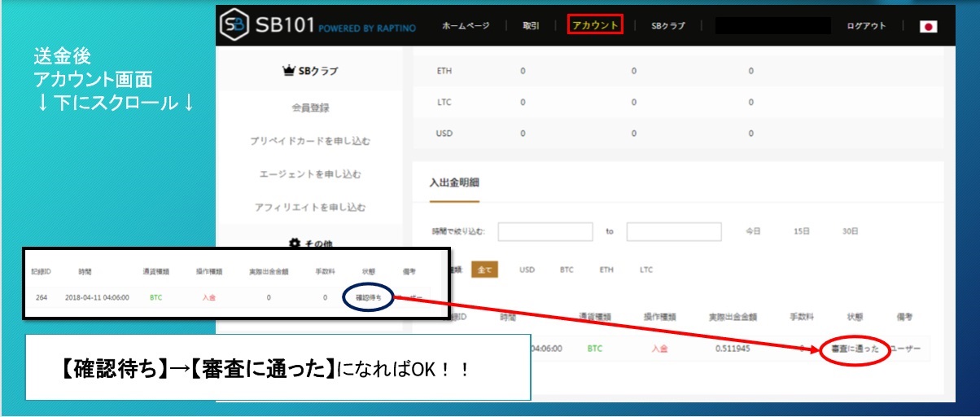Click the start date filter field
The width and height of the screenshot is (980, 417).
click(545, 231)
